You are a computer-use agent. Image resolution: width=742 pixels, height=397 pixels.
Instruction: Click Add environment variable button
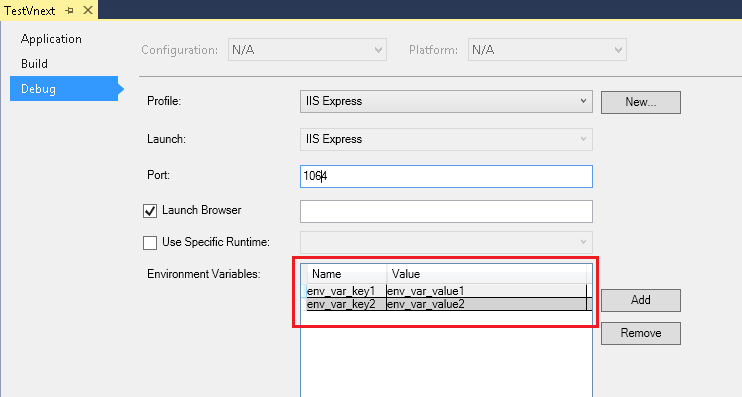click(641, 300)
